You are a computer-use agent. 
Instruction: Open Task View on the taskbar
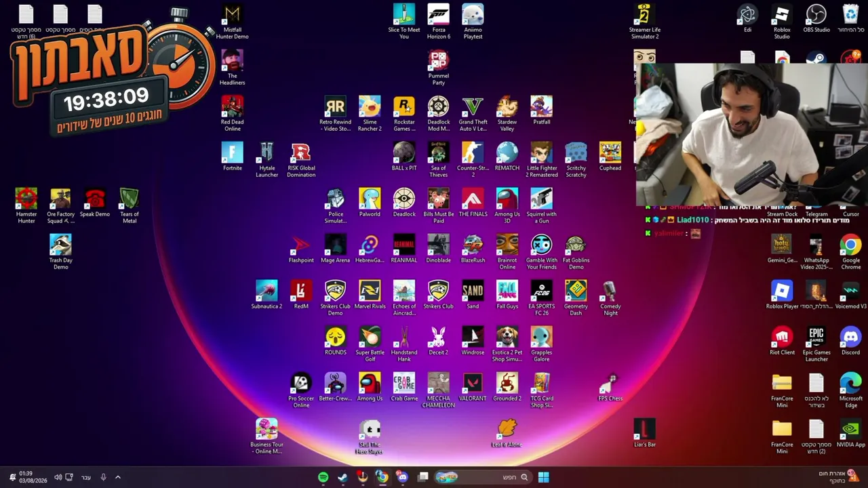point(424,477)
